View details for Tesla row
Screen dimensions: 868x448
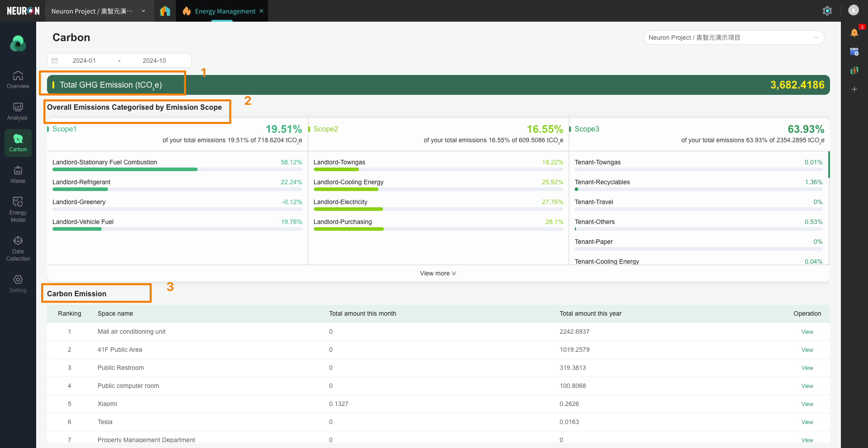coord(807,422)
